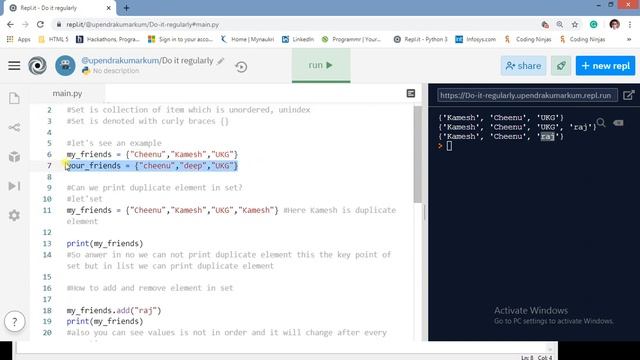640x360 pixels.
Task: Click No description text
Action: coord(116,71)
